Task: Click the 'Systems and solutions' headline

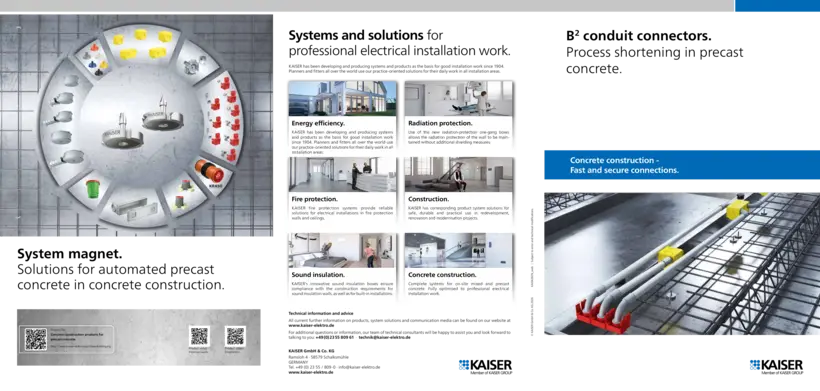Action: click(356, 36)
